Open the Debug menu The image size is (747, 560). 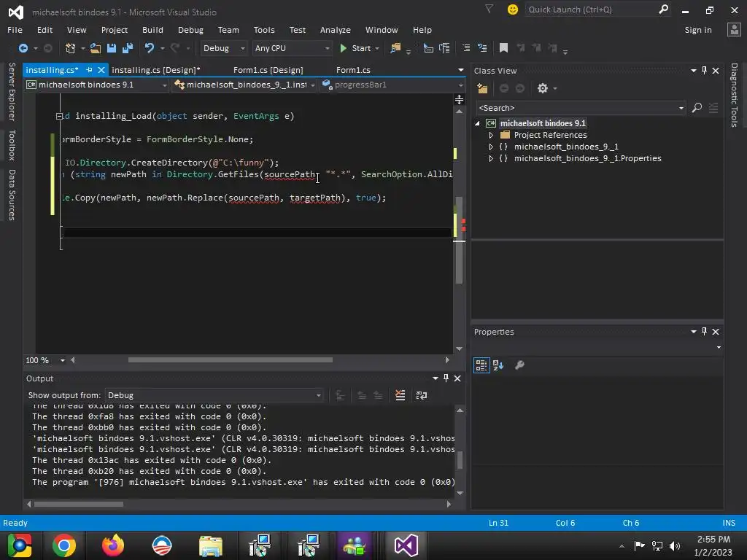click(190, 30)
